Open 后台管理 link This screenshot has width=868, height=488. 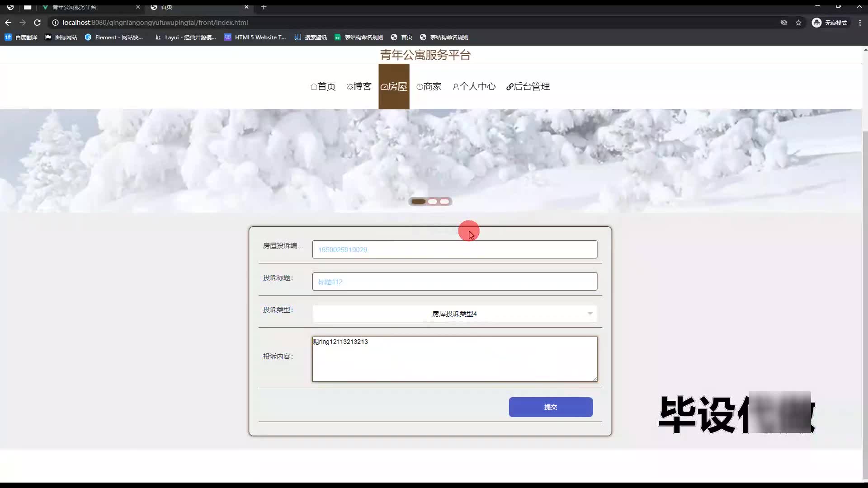pyautogui.click(x=528, y=86)
